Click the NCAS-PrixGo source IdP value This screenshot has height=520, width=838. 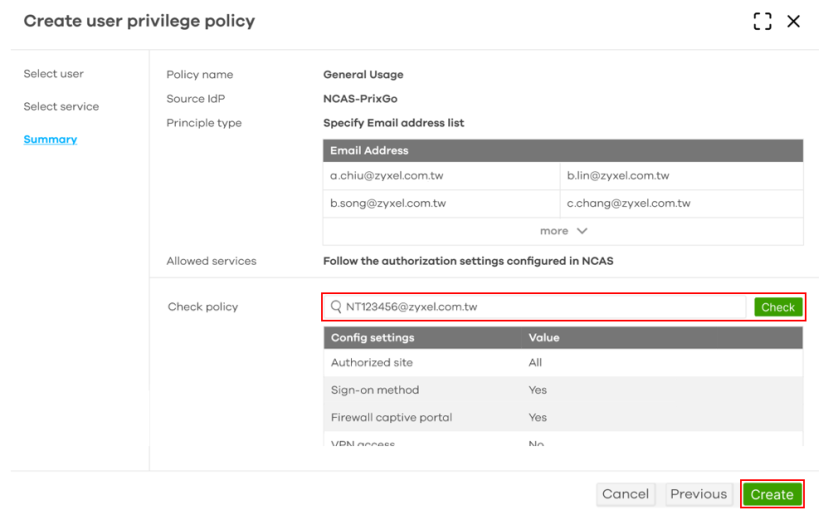pos(360,99)
